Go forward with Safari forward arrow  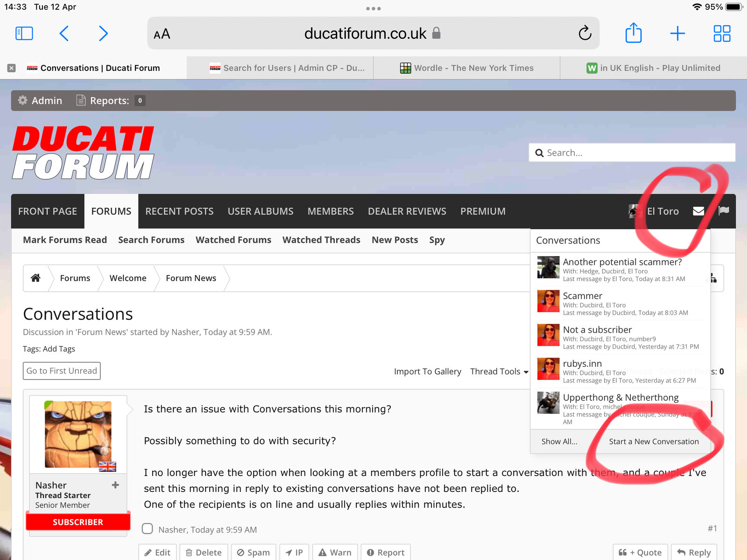pos(104,34)
